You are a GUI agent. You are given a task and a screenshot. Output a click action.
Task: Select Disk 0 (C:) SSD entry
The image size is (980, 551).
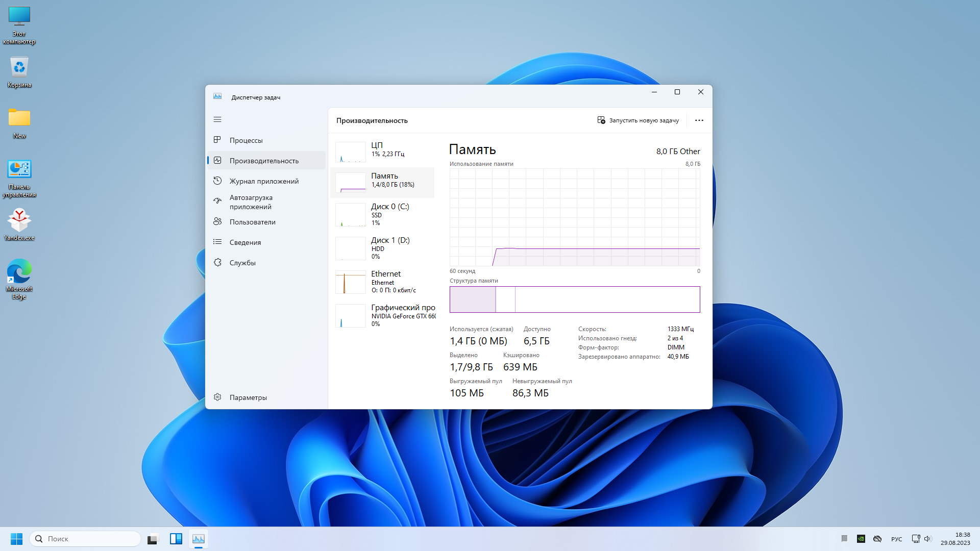coord(383,214)
